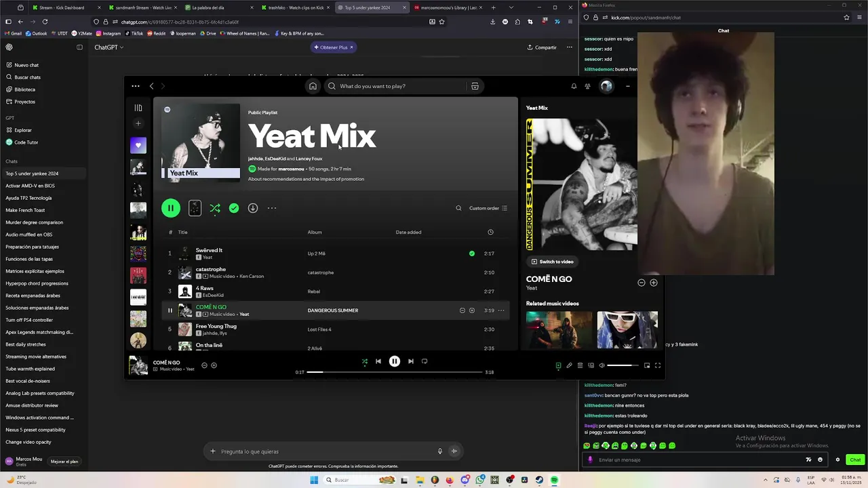
Task: Toggle green shuffle in playlist header
Action: (x=215, y=208)
